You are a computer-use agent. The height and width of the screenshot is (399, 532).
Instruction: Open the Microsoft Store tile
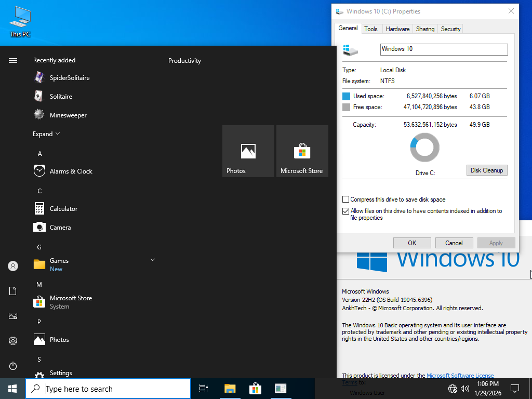[302, 151]
